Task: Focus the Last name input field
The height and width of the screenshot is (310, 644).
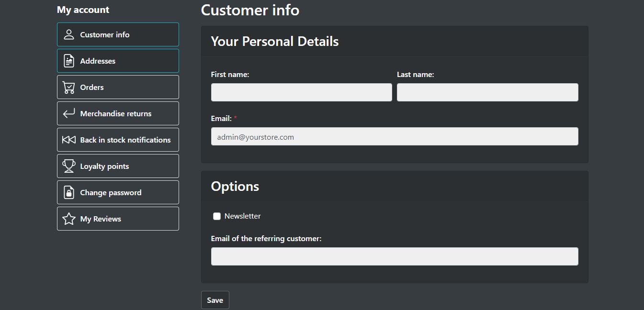Action: pos(487,92)
